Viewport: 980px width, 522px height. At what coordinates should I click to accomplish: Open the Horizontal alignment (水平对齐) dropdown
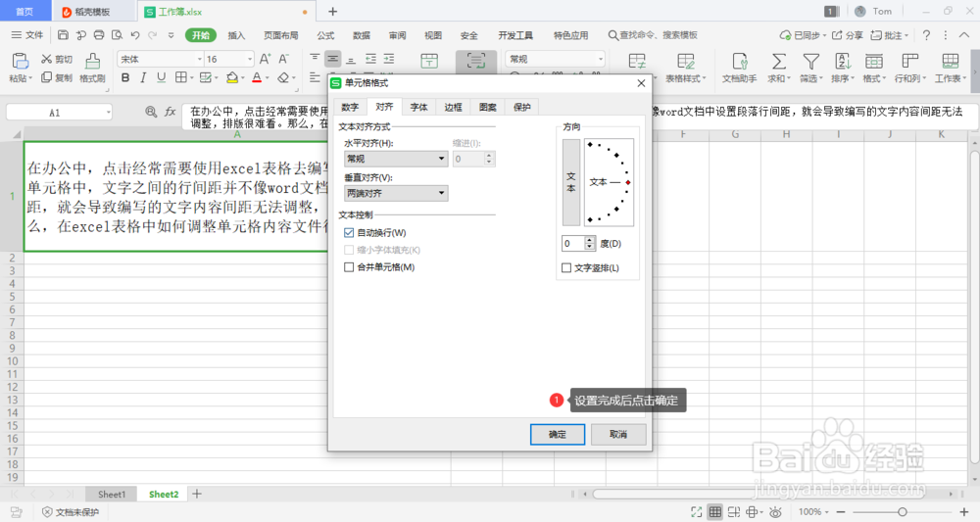coord(396,159)
